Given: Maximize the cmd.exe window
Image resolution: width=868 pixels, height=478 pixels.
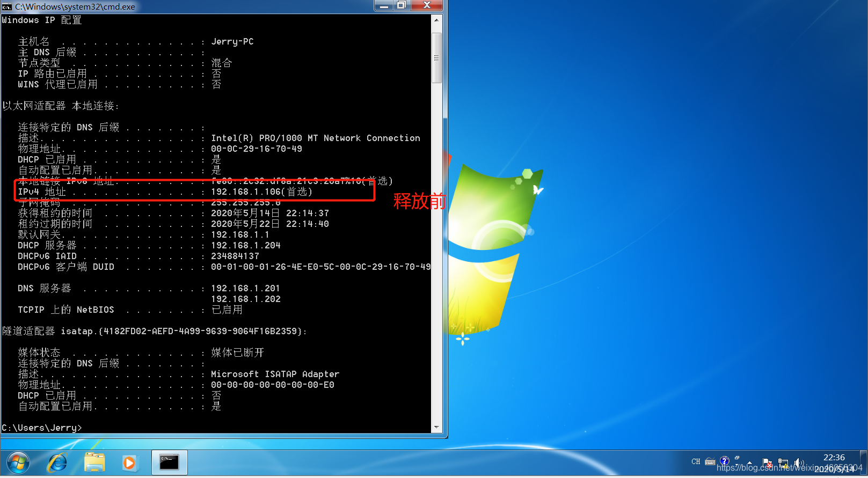Looking at the screenshot, I should [401, 5].
